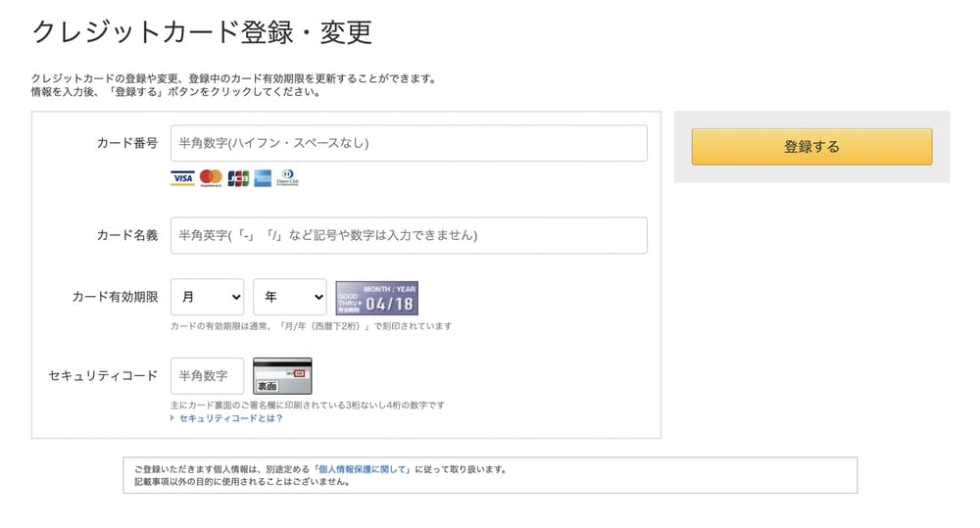Open the 年 year dropdown
The width and height of the screenshot is (980, 528).
pos(289,297)
